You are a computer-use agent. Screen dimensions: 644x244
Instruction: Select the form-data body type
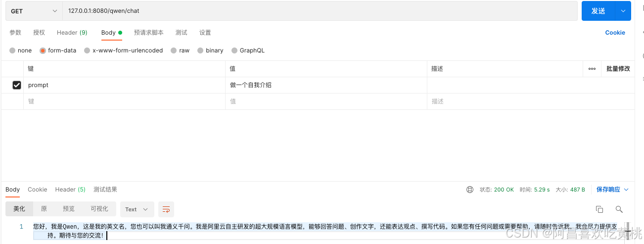point(58,50)
